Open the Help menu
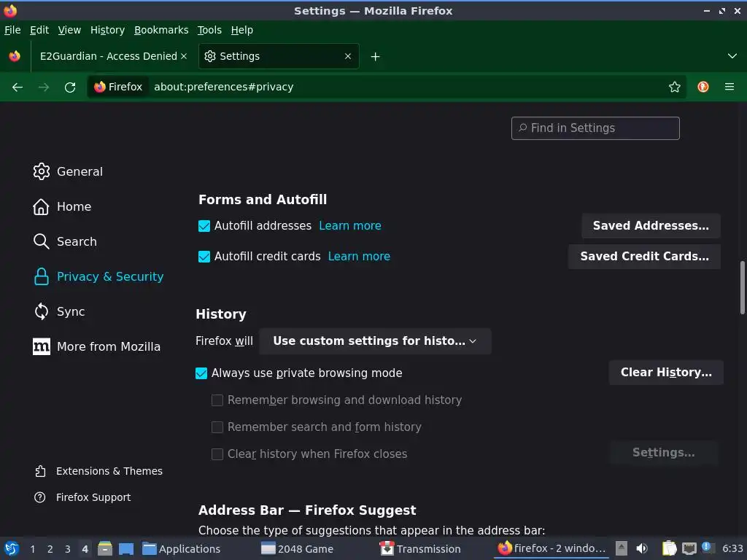The width and height of the screenshot is (747, 560). (x=242, y=30)
